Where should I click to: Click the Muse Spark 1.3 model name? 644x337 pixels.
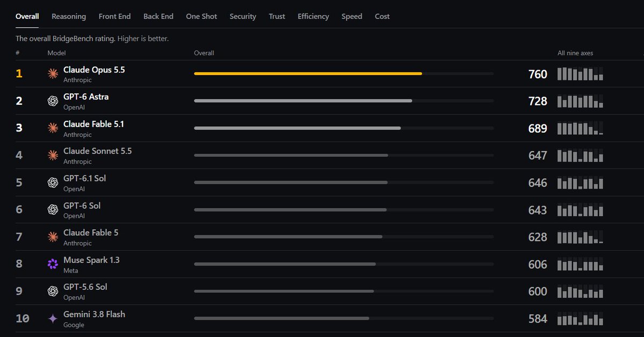coord(91,260)
